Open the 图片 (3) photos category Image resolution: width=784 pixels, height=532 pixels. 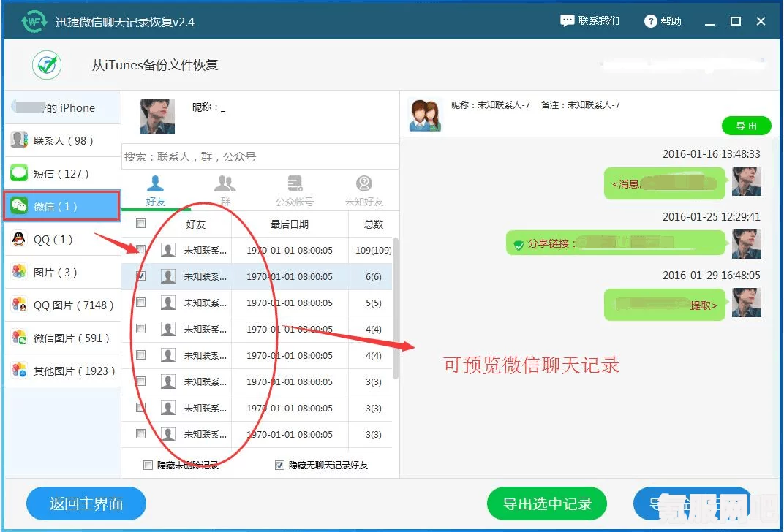pos(62,273)
